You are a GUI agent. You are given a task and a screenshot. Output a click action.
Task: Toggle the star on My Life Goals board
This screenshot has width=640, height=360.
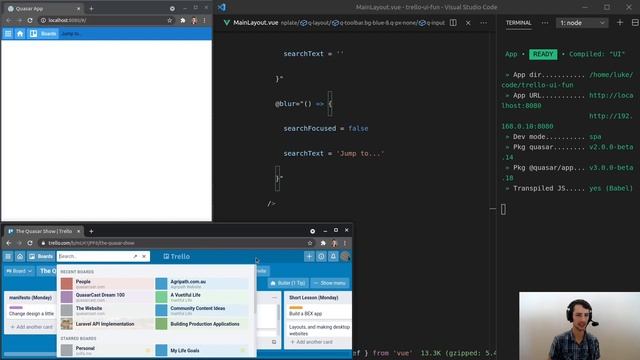coord(243,350)
